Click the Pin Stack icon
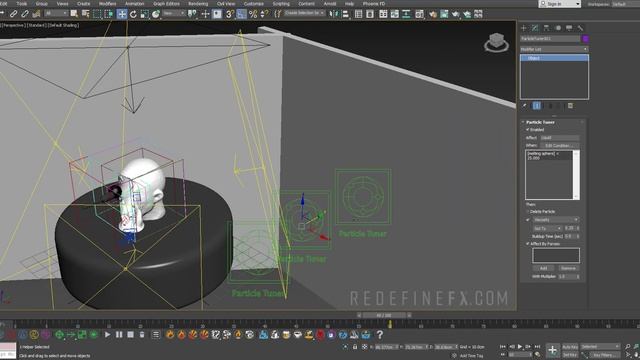Viewport: 640px width, 360px height. pyautogui.click(x=524, y=106)
